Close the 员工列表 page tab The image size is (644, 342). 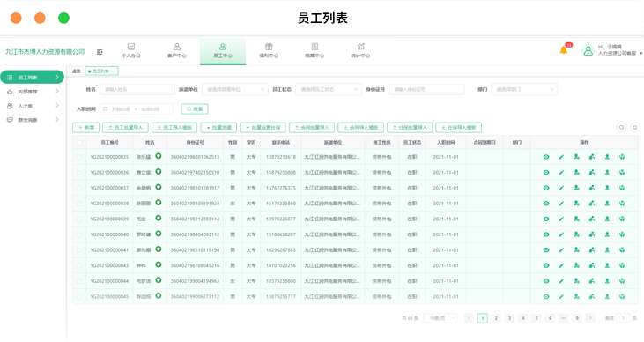coord(113,71)
